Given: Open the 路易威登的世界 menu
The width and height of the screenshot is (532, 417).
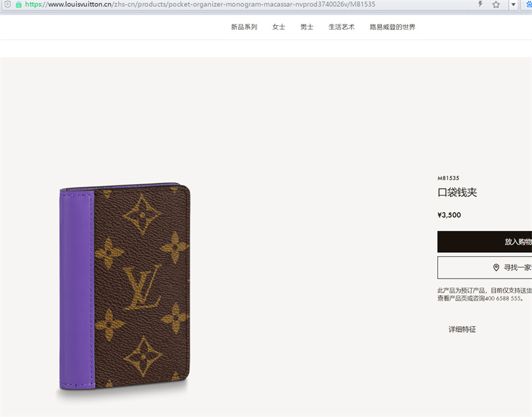Looking at the screenshot, I should coord(393,27).
